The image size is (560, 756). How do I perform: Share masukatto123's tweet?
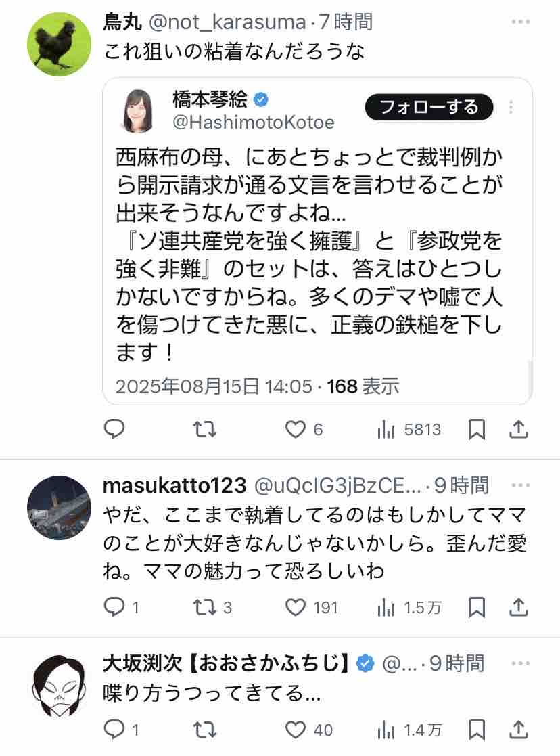518,608
